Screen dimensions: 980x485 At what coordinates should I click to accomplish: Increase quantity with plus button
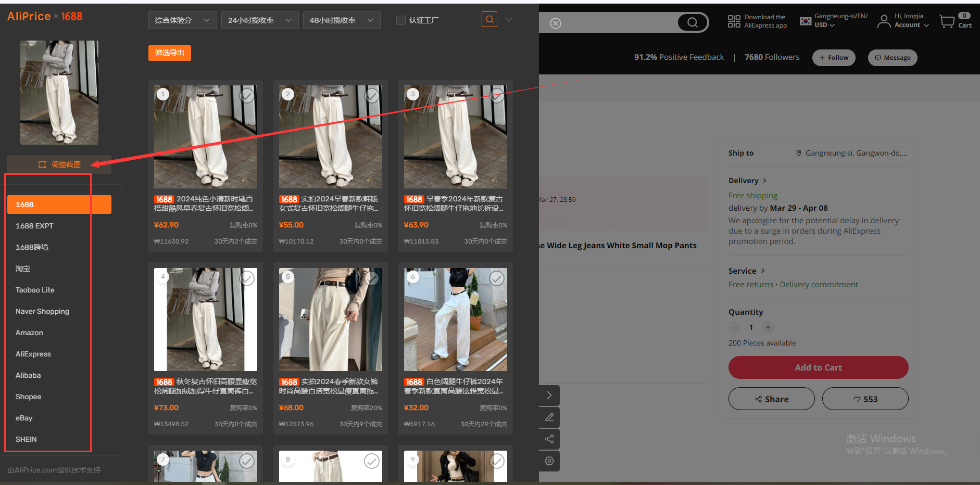pos(768,327)
